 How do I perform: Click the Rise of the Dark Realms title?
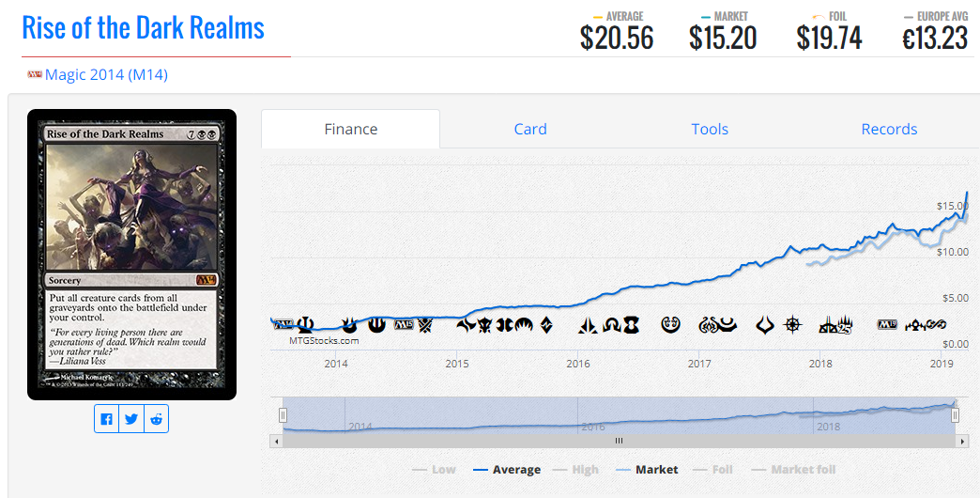143,28
